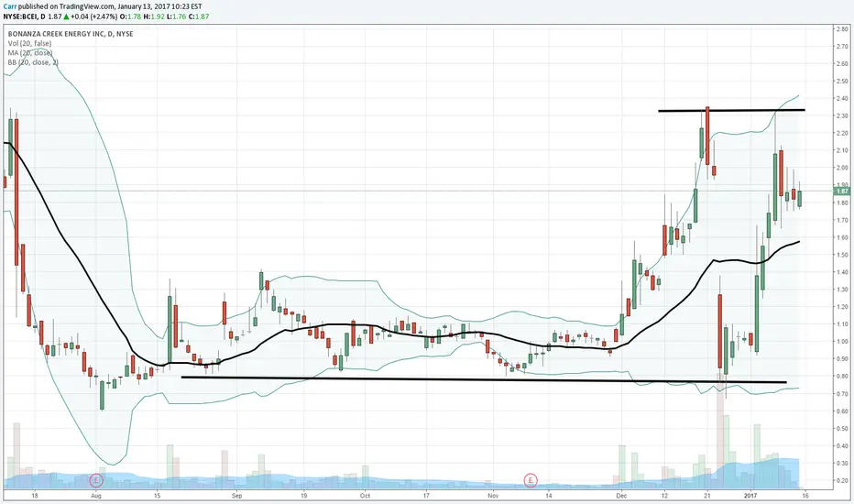The image size is (854, 504).
Task: Click the earnings 'E' marker near Aug
Action: [x=96, y=480]
